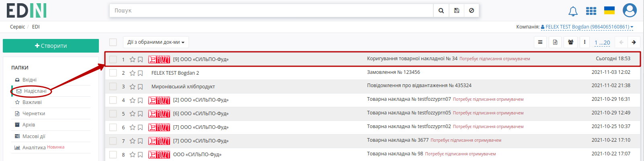Open Аналітика section
The image size is (644, 161).
pos(34,148)
